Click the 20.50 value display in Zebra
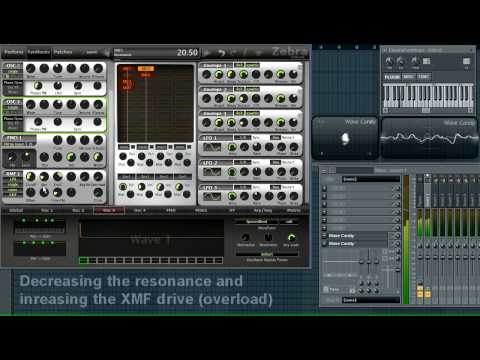 (x=187, y=52)
